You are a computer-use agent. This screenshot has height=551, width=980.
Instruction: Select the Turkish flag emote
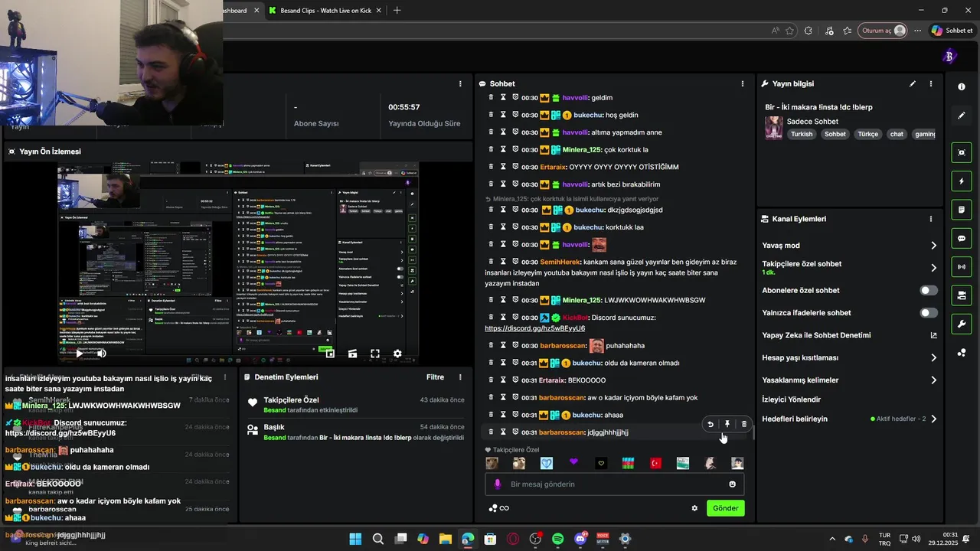click(655, 463)
